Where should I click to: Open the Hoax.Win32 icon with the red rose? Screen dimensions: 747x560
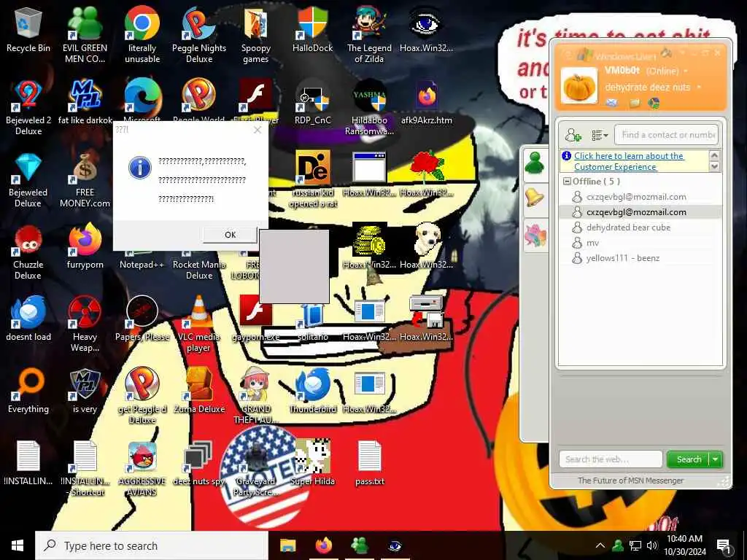[426, 174]
